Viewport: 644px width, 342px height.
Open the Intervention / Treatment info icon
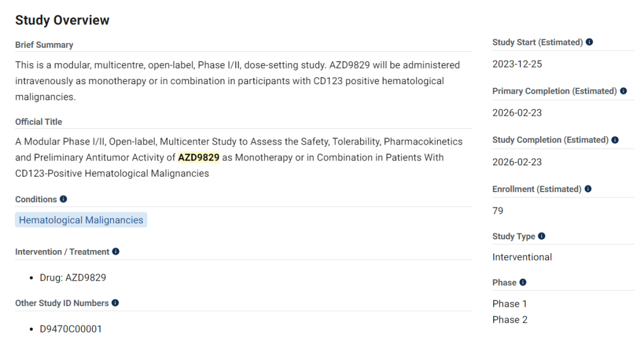coord(116,252)
